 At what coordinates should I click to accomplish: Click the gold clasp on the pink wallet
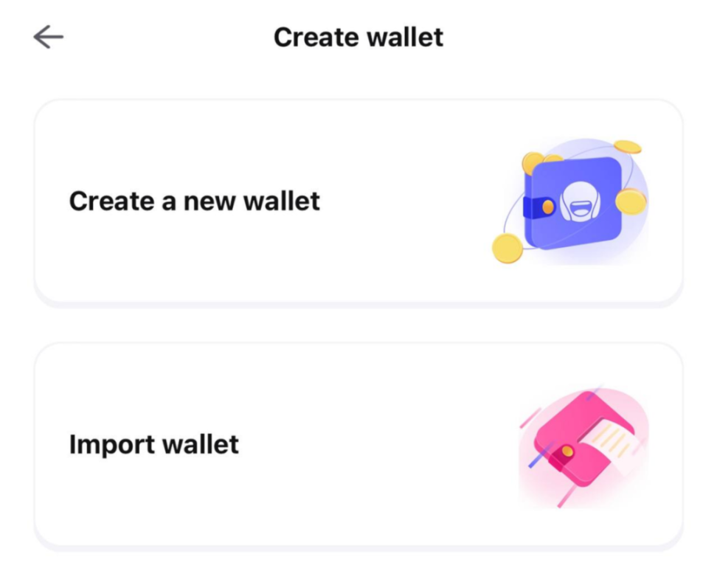pyautogui.click(x=567, y=451)
